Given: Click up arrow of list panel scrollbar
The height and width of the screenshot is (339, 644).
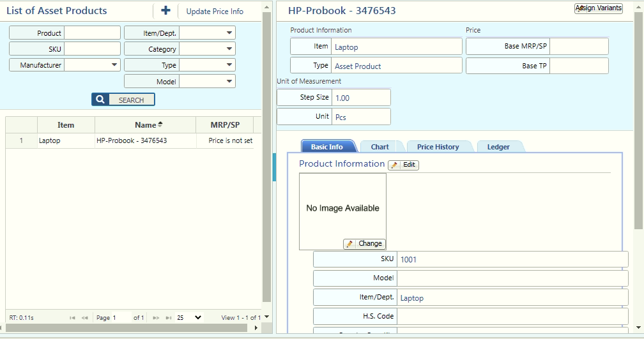Looking at the screenshot, I should tap(266, 8).
